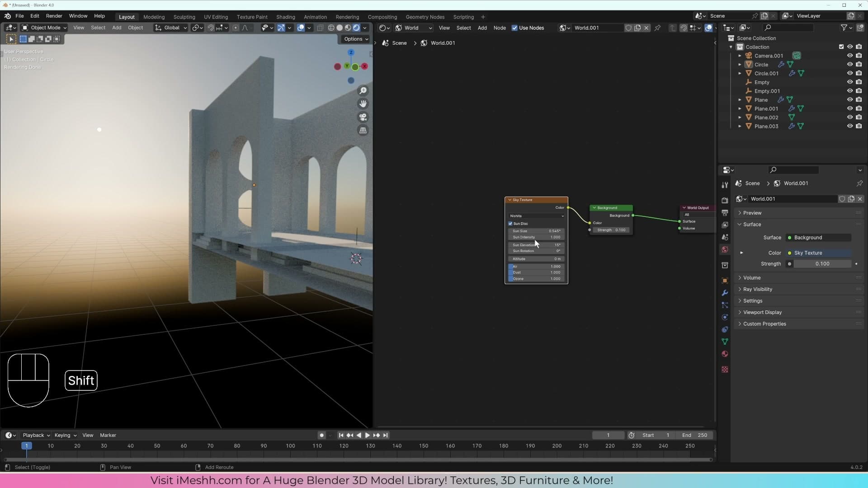Open the timeline Marker menu
Viewport: 868px width, 488px height.
tap(108, 436)
